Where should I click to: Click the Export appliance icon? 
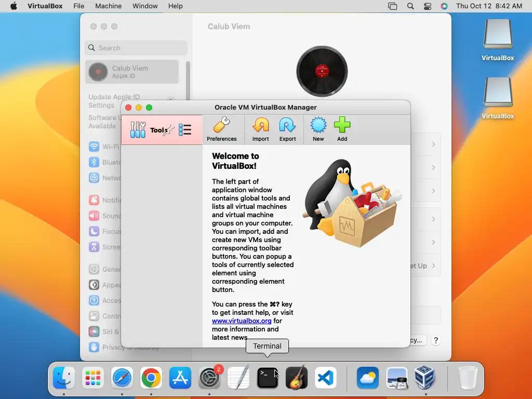(287, 129)
